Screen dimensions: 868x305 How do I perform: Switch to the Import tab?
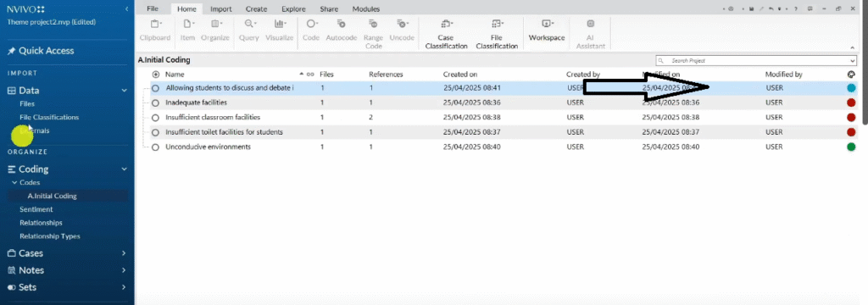click(221, 8)
